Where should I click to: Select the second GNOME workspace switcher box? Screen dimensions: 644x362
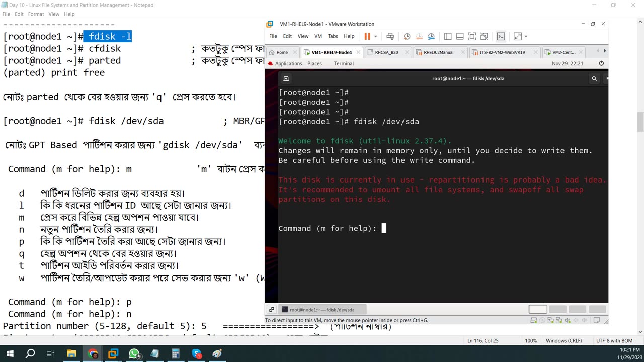pos(557,310)
